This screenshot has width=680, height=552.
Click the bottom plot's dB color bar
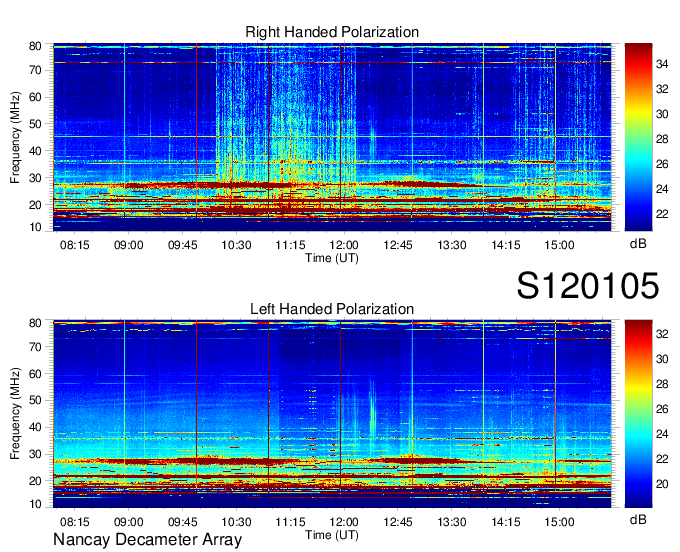638,414
